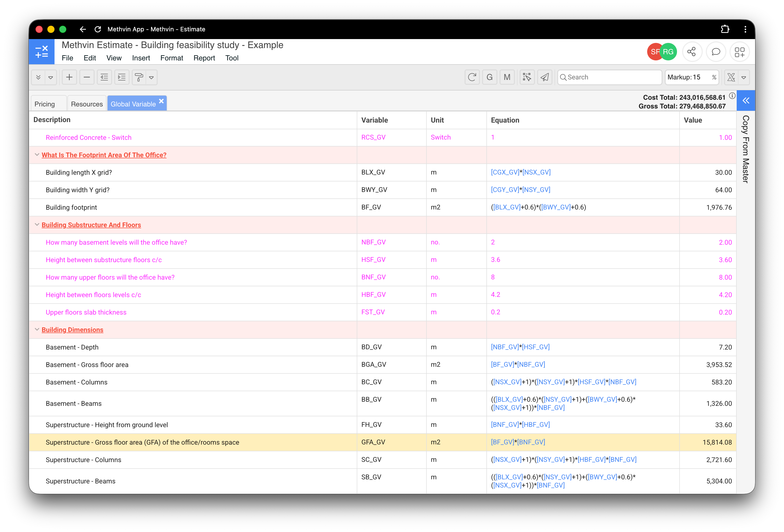Open the comments chat bubble

coord(716,52)
